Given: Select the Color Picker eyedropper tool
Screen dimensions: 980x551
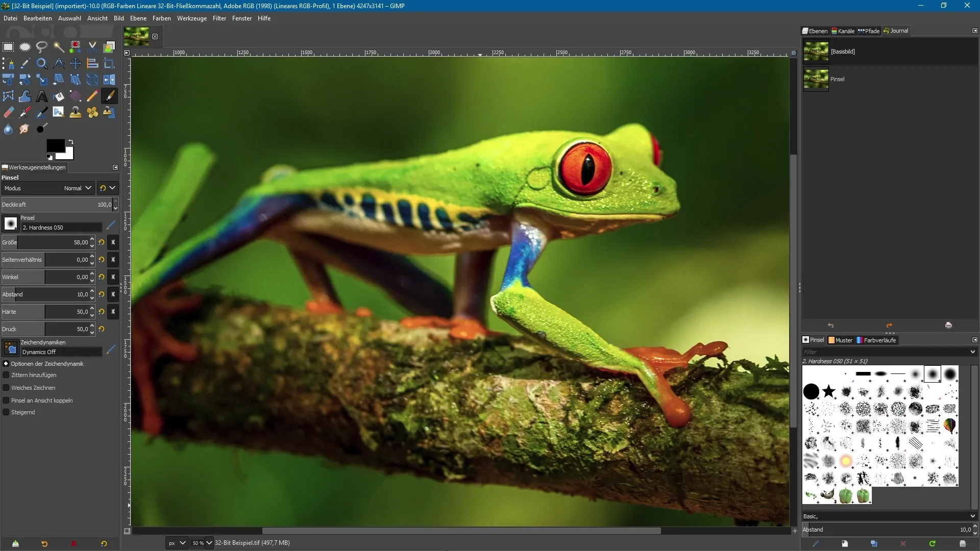Looking at the screenshot, I should pyautogui.click(x=25, y=63).
